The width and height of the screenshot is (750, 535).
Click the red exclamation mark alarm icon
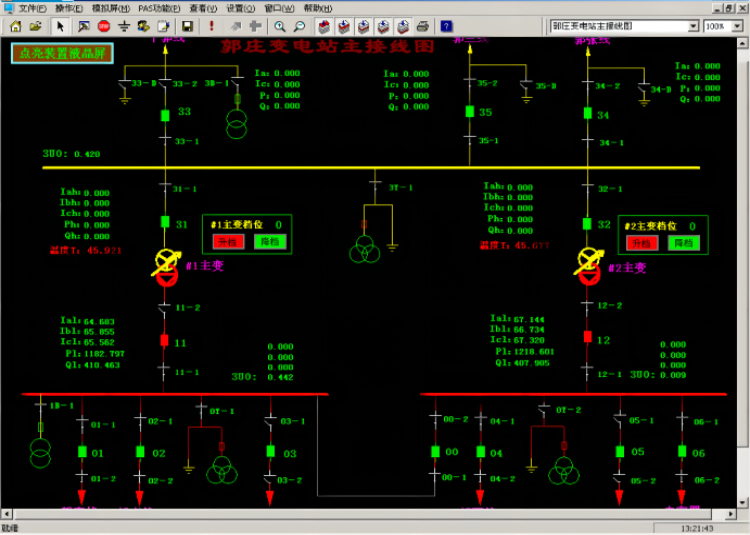[211, 25]
